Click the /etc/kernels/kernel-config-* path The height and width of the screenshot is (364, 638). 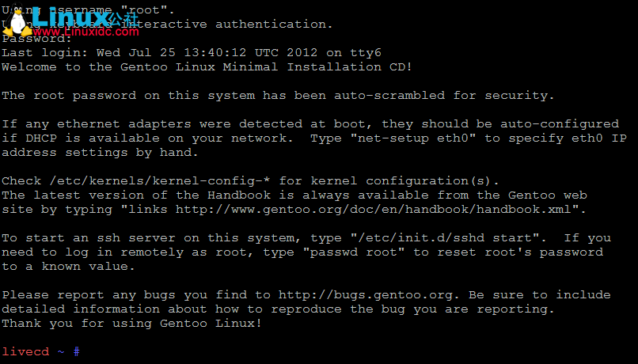[x=160, y=181]
